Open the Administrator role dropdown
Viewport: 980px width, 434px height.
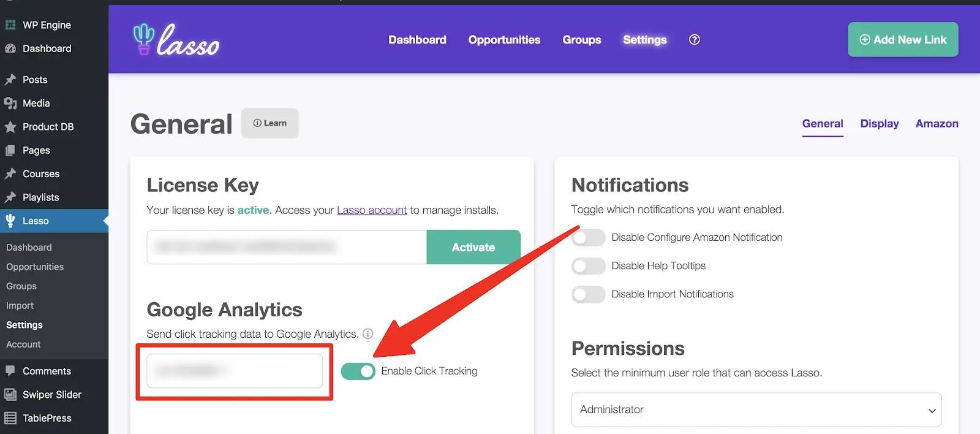tap(756, 409)
